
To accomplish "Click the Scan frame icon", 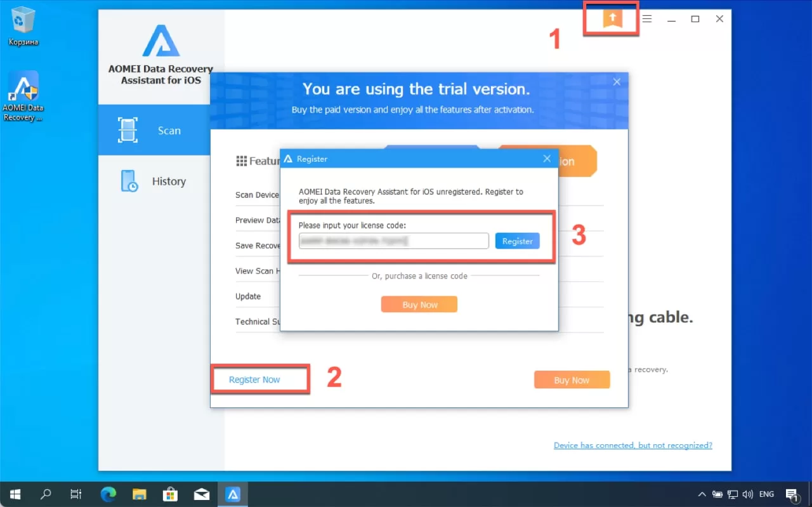I will tap(128, 130).
